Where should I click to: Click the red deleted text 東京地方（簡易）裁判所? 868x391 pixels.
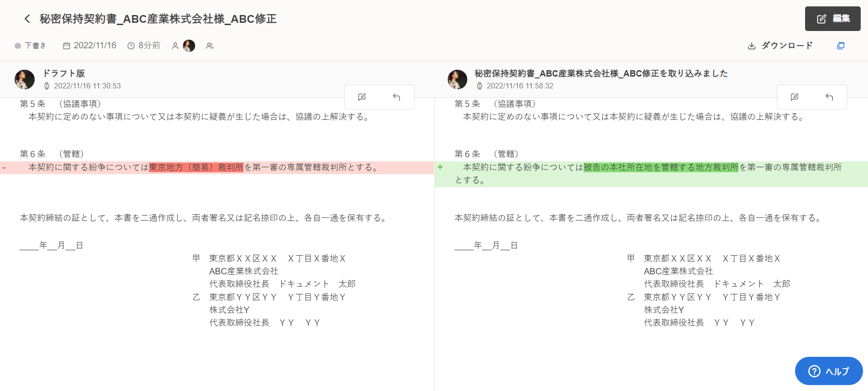pyautogui.click(x=196, y=168)
